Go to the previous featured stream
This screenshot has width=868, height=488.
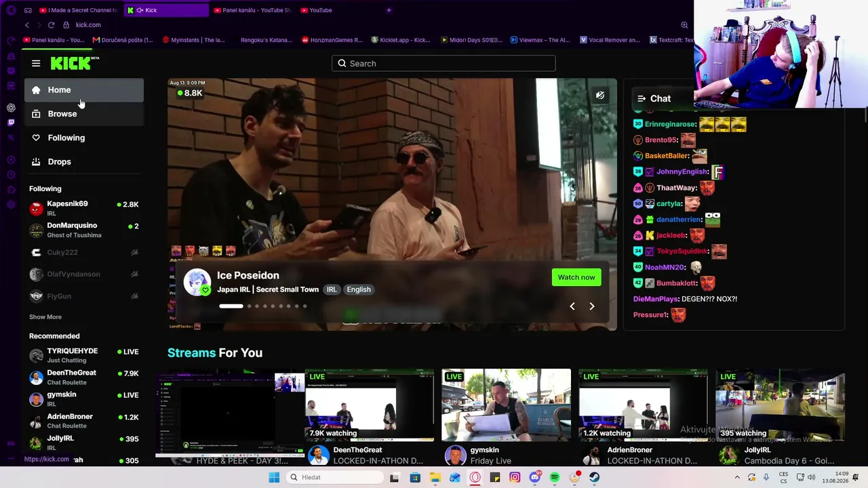[x=572, y=306]
